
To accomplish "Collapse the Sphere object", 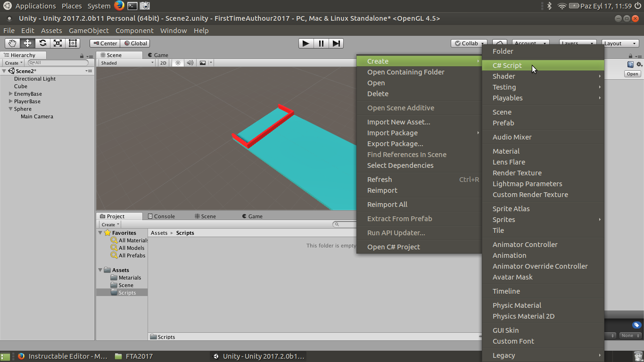I will click(11, 109).
